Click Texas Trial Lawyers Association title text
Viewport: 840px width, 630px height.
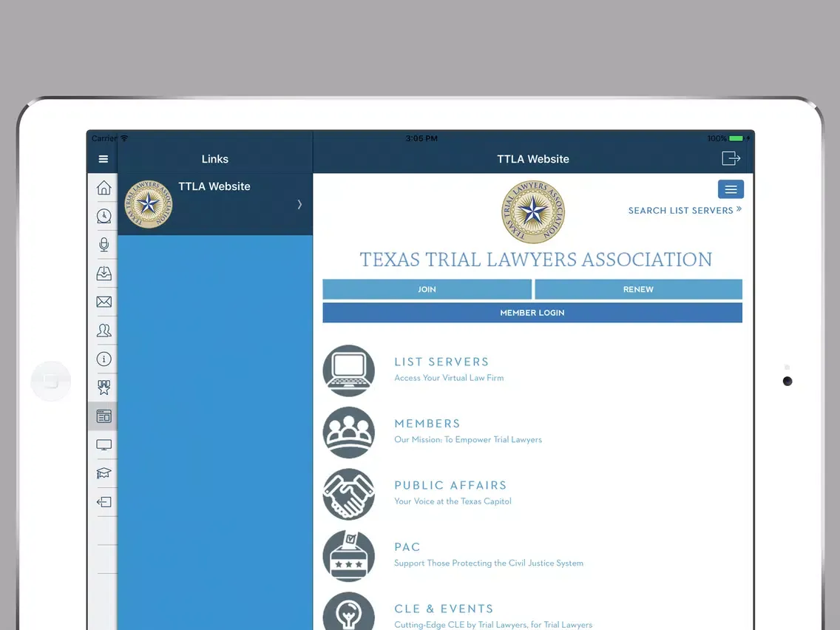(x=535, y=260)
